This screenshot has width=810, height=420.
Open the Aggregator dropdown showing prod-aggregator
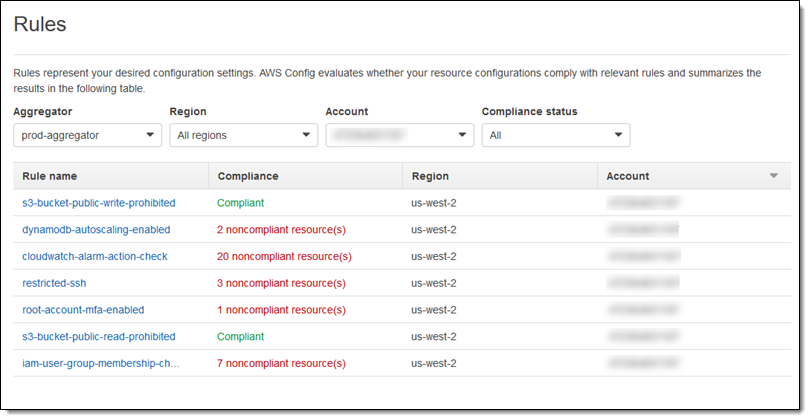(88, 135)
